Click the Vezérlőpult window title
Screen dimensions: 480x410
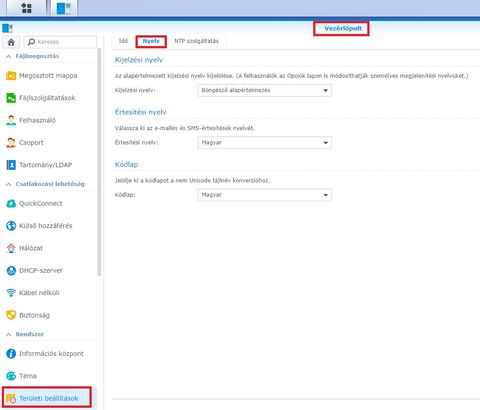pyautogui.click(x=343, y=28)
